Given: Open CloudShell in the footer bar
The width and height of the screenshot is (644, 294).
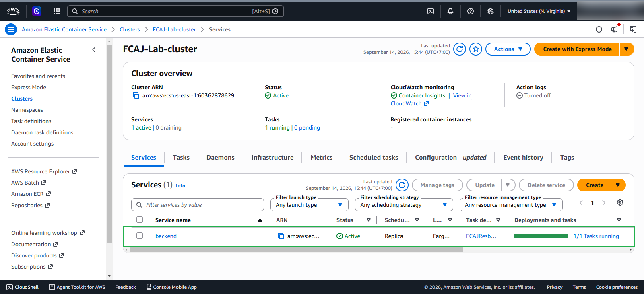Looking at the screenshot, I should [23, 287].
